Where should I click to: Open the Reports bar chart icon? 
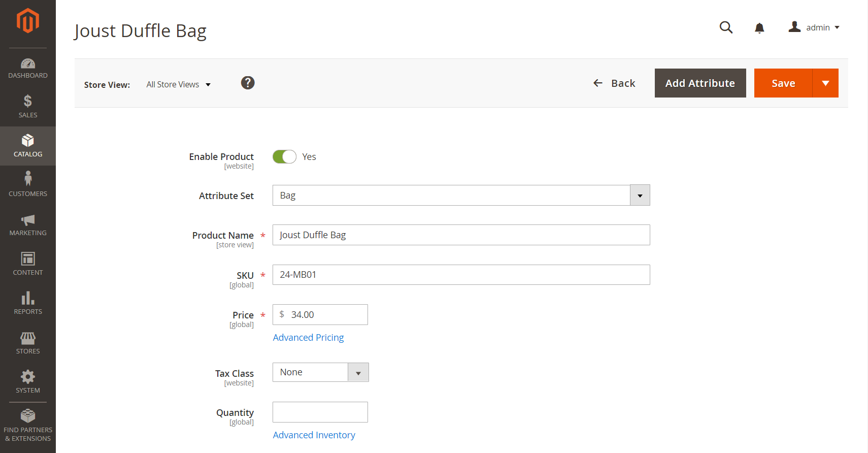28,298
